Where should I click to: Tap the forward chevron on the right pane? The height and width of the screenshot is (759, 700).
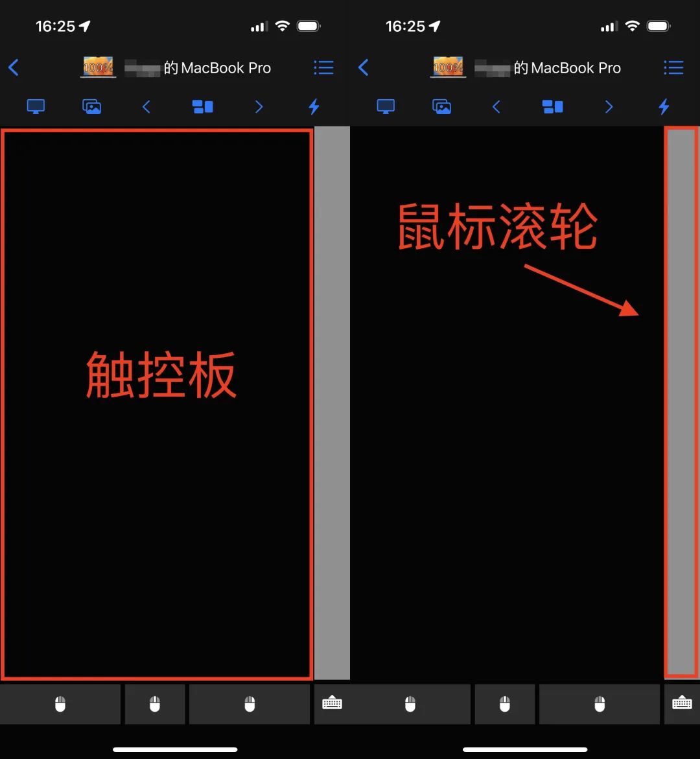[608, 106]
